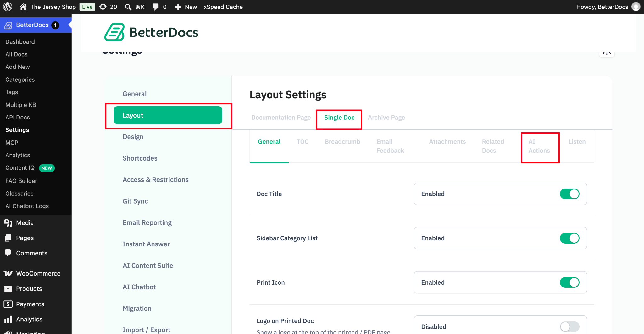Switch to the Documentation Page tab

click(281, 118)
